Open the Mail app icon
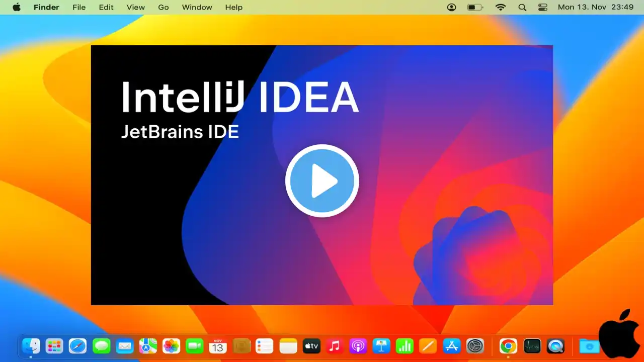The height and width of the screenshot is (362, 644). 125,346
